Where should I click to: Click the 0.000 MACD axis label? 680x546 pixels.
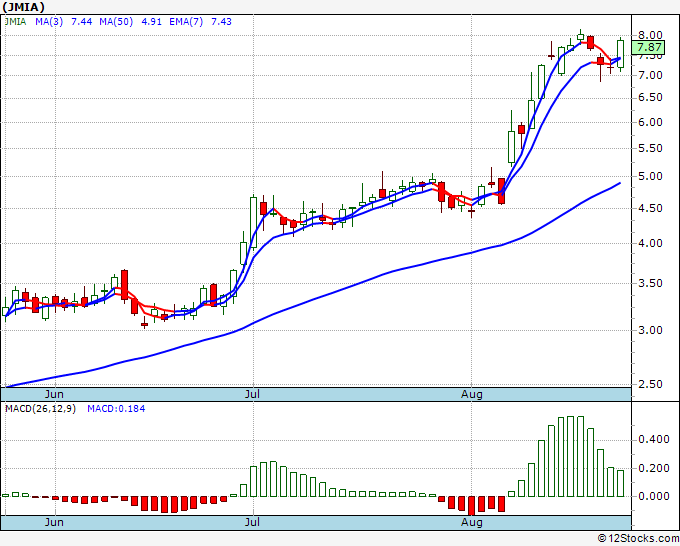(654, 496)
